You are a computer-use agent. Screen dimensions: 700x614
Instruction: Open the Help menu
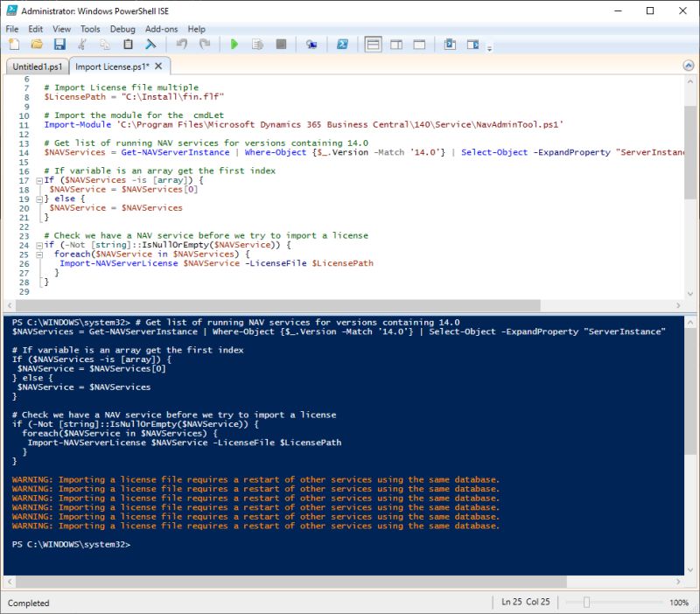(x=196, y=29)
